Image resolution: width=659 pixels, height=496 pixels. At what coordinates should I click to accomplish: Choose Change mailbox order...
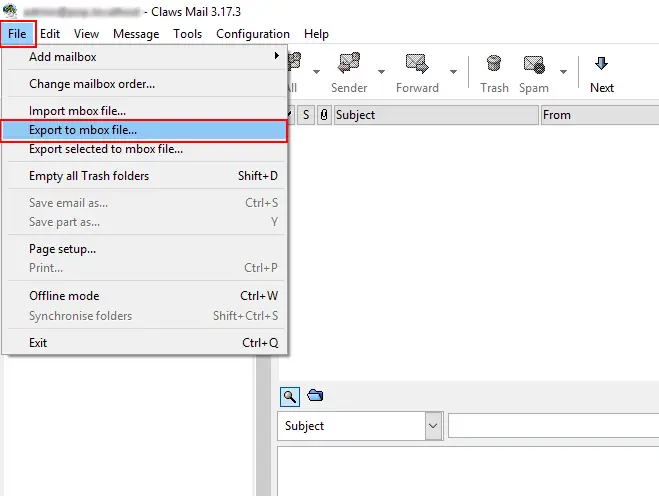[x=145, y=84]
